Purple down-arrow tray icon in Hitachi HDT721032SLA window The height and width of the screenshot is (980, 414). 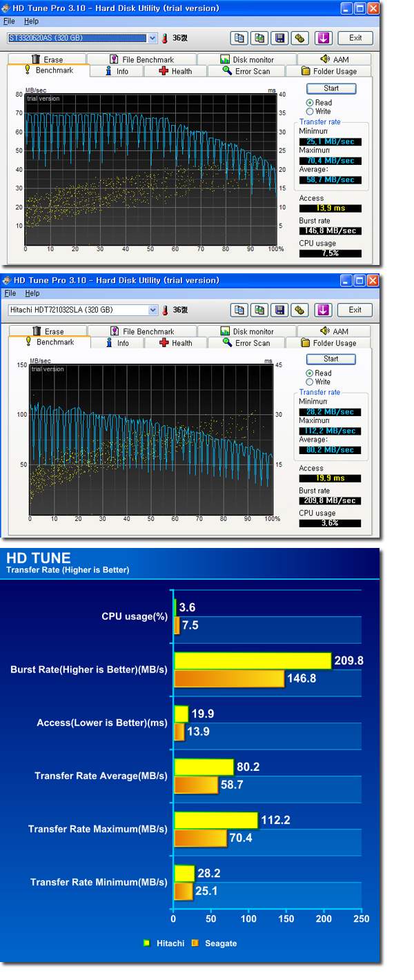point(324,310)
